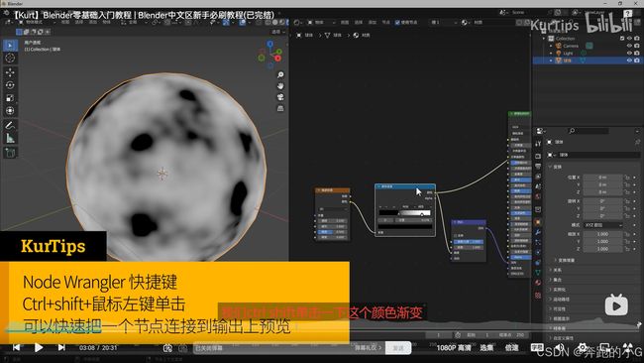Toggle the danmaku display icon
Viewport: 644px width, 363px height.
coord(167,348)
